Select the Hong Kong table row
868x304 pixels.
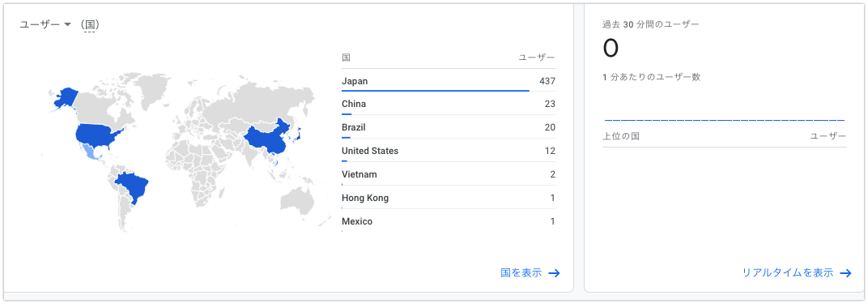point(449,198)
